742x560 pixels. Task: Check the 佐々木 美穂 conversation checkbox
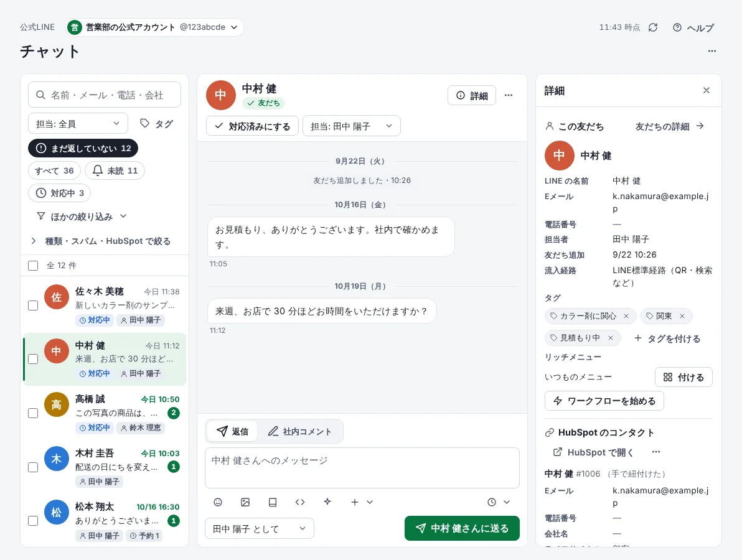(x=33, y=306)
